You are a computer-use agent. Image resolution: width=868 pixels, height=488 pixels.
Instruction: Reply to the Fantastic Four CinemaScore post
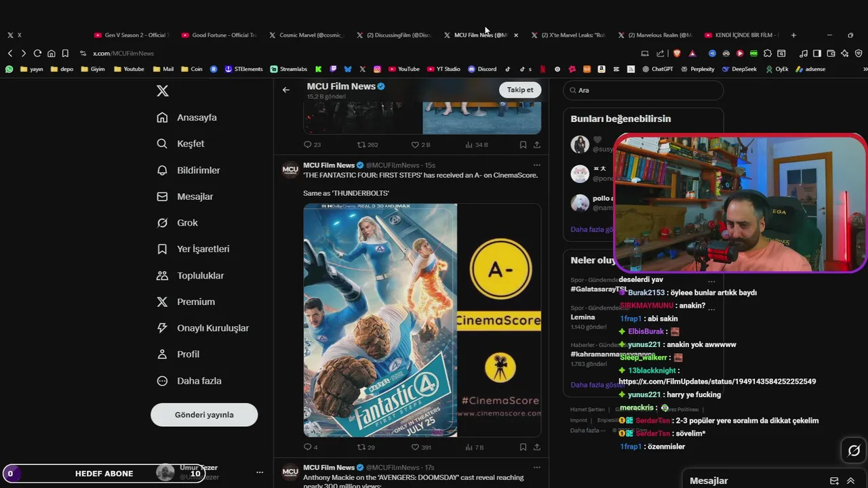click(x=311, y=447)
